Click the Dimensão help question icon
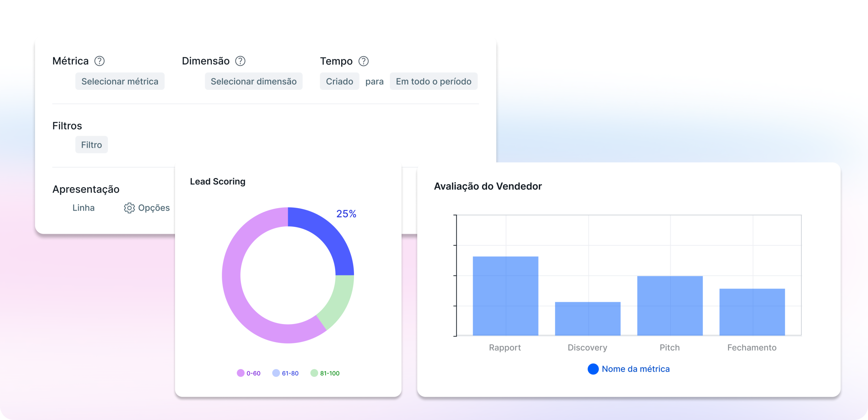This screenshot has height=420, width=868. pyautogui.click(x=240, y=61)
